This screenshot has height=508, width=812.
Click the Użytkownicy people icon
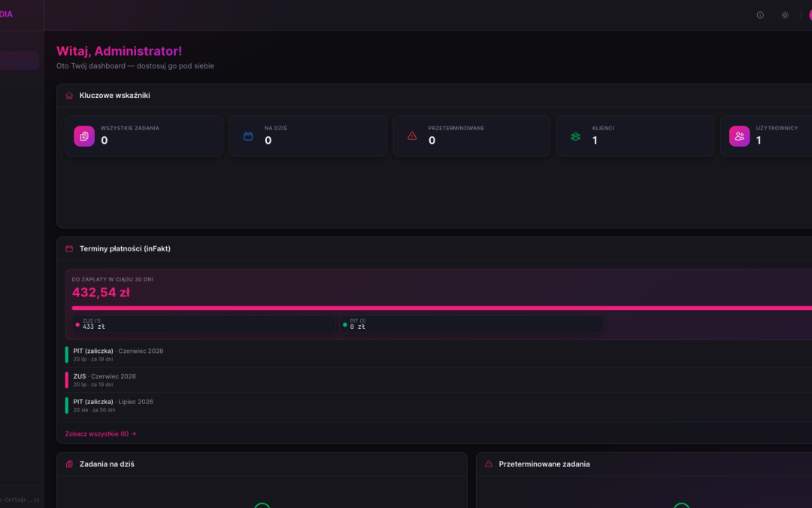(x=740, y=136)
